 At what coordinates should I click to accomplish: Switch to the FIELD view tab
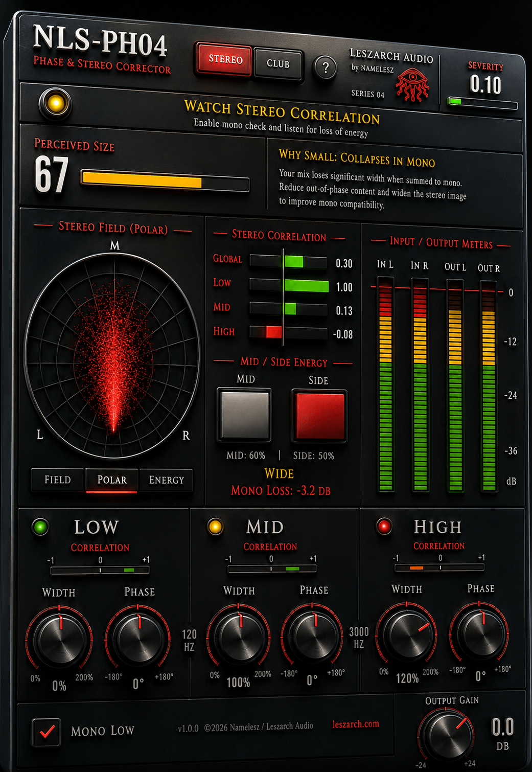coord(58,480)
